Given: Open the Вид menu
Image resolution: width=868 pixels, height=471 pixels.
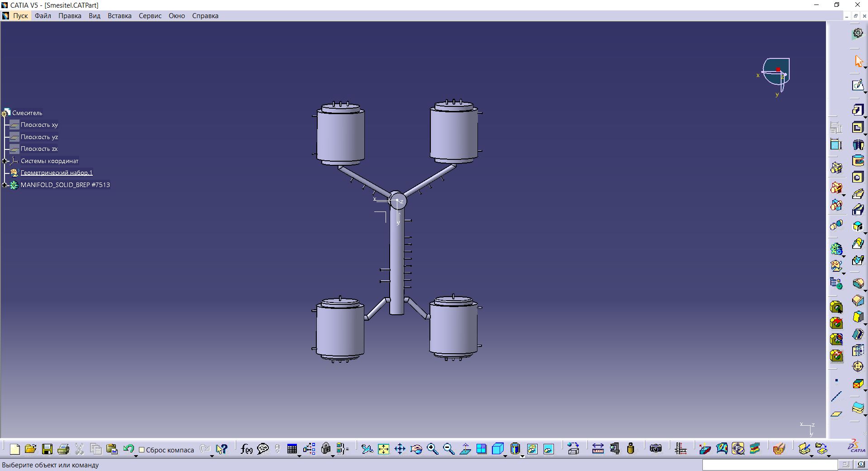Looking at the screenshot, I should tap(95, 16).
